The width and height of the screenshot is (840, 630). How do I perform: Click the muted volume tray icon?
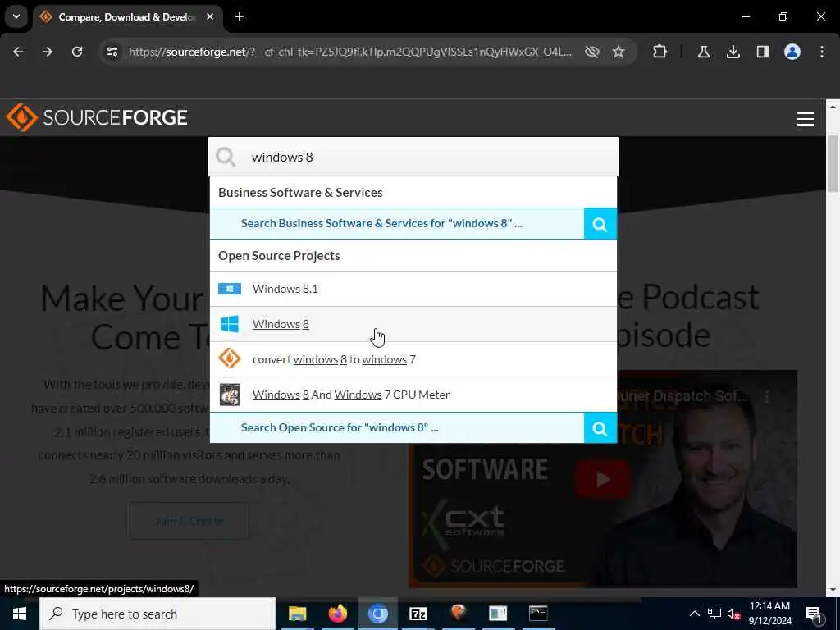click(733, 614)
